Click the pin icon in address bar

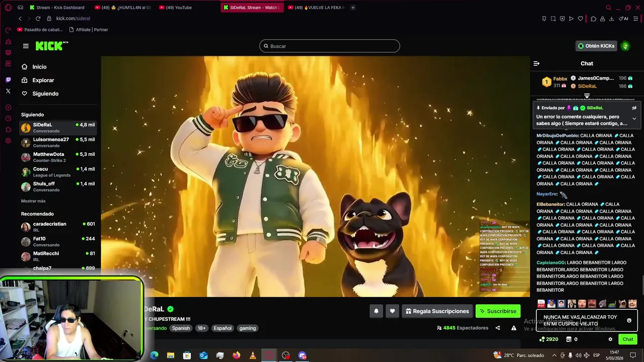pyautogui.click(x=544, y=19)
